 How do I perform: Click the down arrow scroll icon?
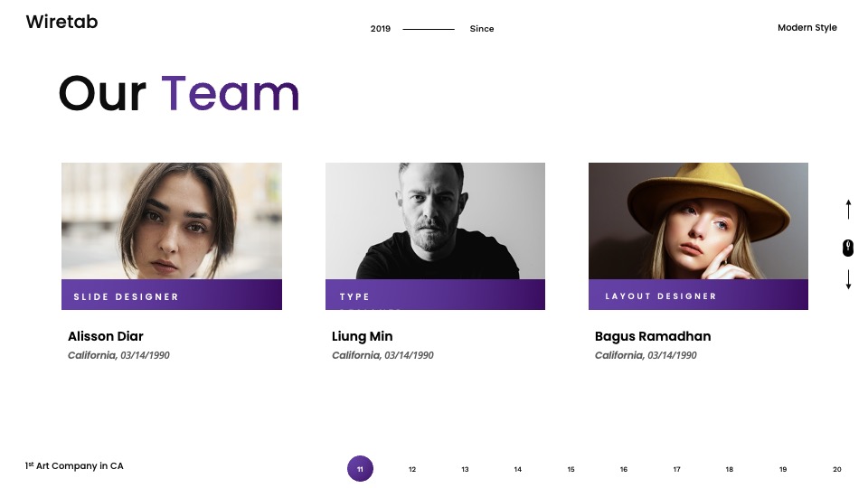848,279
